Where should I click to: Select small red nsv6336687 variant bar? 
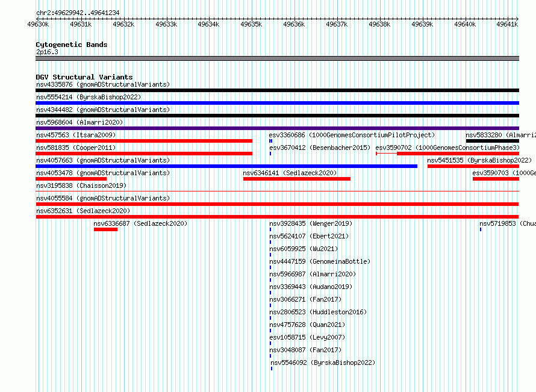tap(105, 229)
